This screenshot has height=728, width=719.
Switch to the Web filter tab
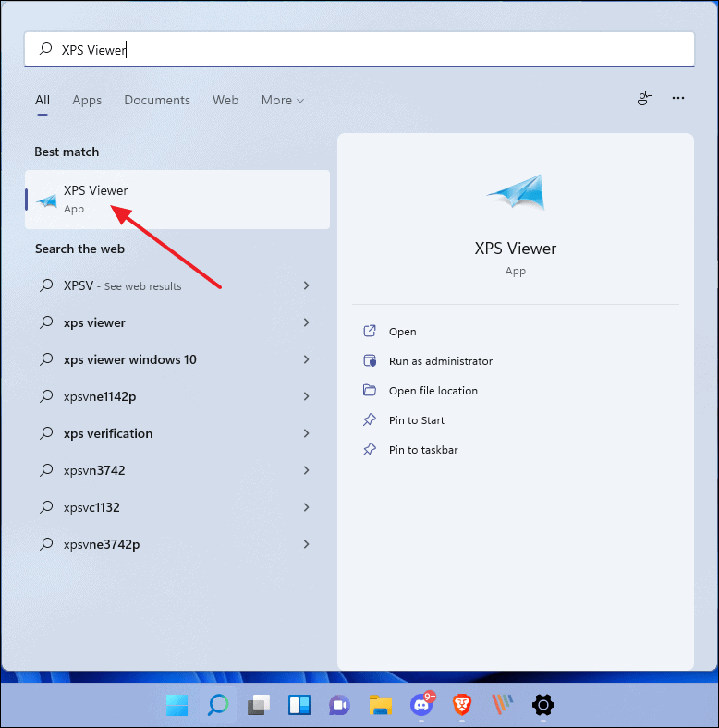tap(225, 100)
